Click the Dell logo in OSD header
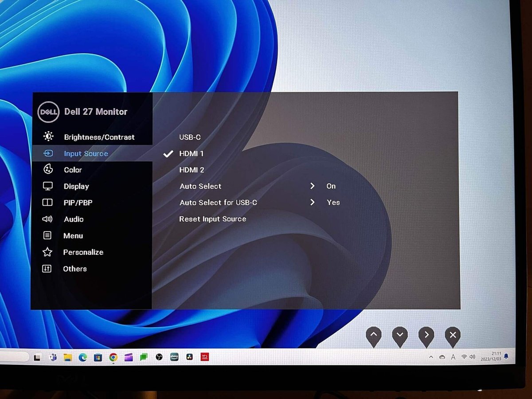Viewport: 532px width, 399px height. coord(48,112)
